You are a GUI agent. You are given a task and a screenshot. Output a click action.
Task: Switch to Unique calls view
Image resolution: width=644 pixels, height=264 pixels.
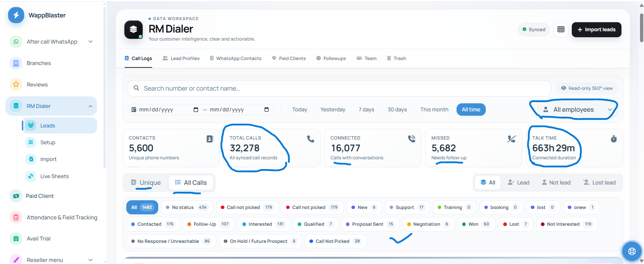[x=146, y=182]
